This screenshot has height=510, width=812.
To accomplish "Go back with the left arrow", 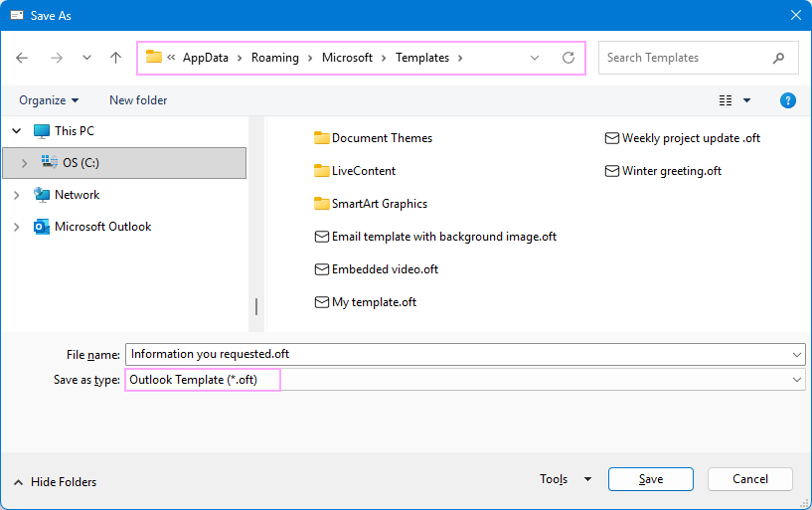I will pos(22,58).
